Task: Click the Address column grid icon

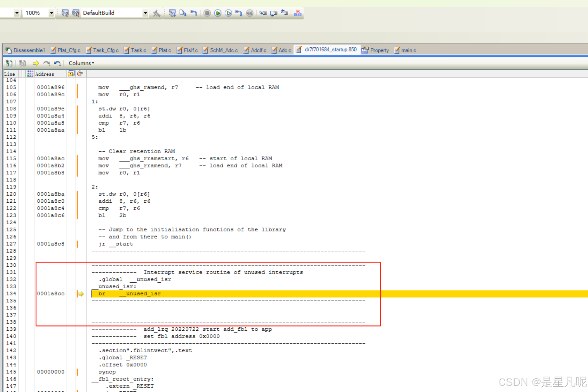Action: tap(30, 74)
